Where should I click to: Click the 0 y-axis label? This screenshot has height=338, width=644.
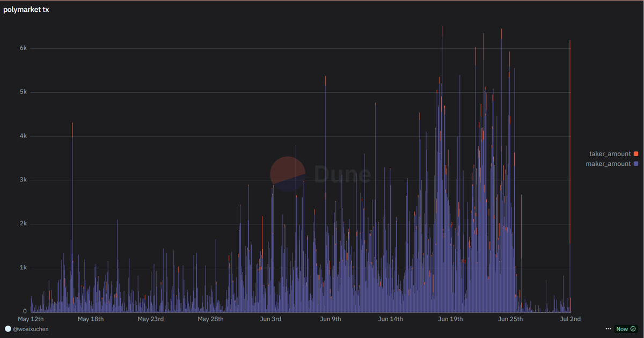25,311
